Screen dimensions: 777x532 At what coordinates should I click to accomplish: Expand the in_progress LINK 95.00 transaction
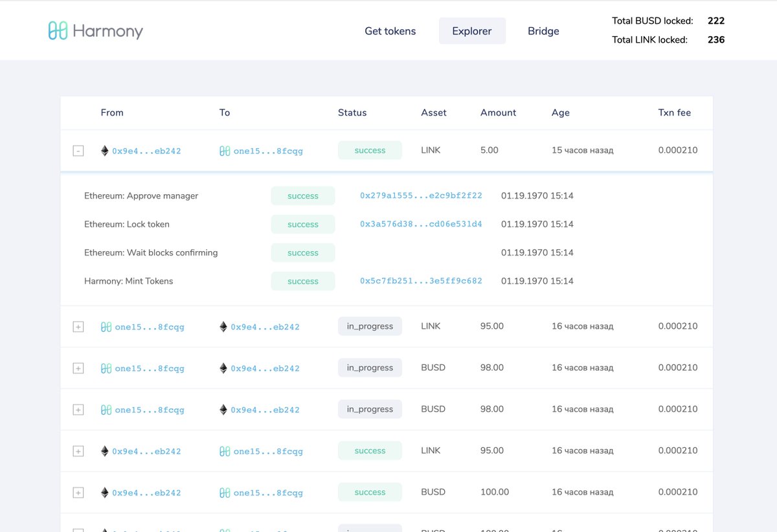pyautogui.click(x=78, y=327)
